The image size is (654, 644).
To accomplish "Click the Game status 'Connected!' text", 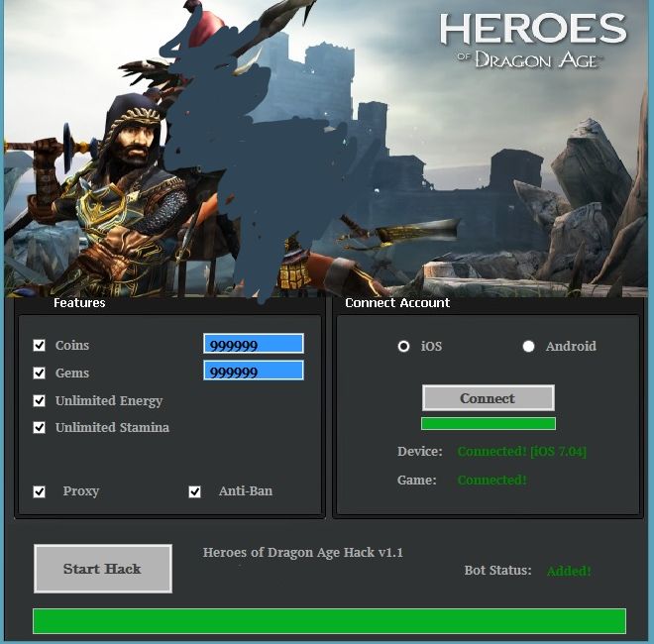I will (491, 481).
